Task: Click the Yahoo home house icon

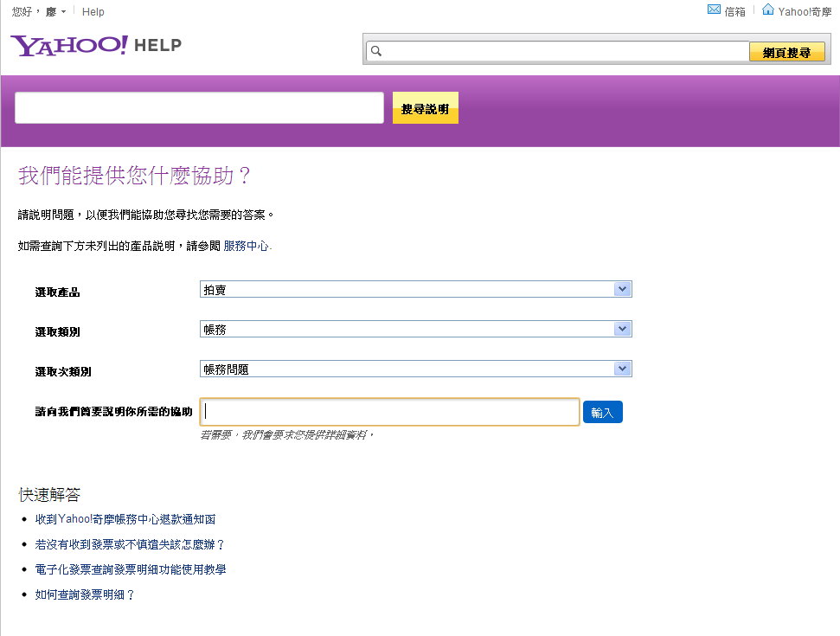Action: pos(767,10)
